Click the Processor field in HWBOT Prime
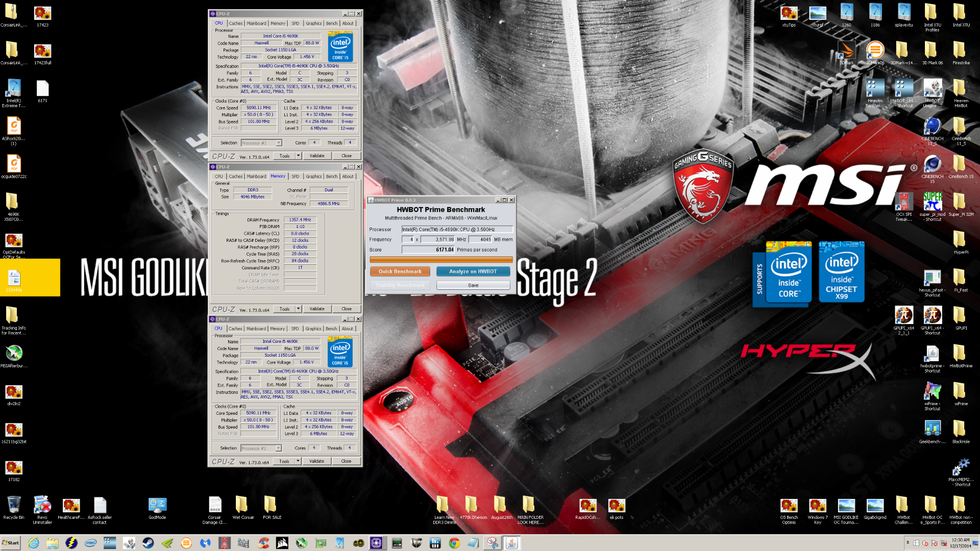Viewport: 980px width, 551px height. coord(457,230)
